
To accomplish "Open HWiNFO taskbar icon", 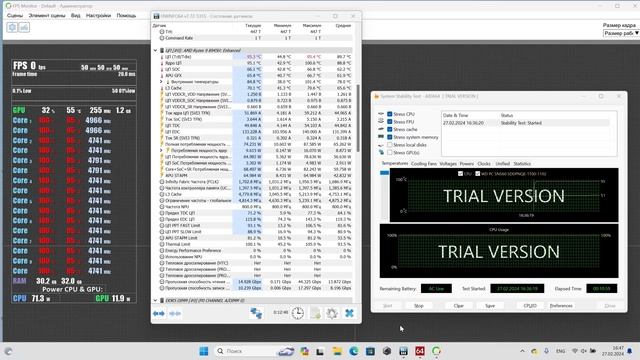I will (x=403, y=351).
